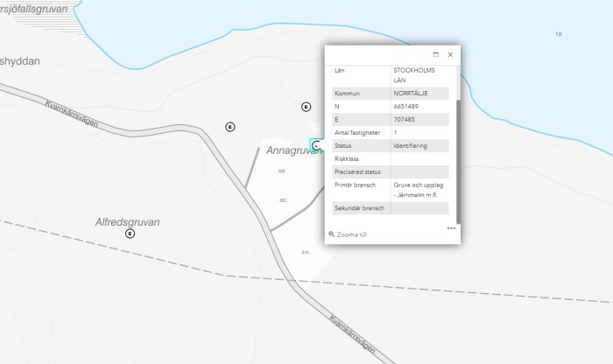Image resolution: width=613 pixels, height=364 pixels.
Task: Click the Zooma till link
Action: click(x=351, y=234)
